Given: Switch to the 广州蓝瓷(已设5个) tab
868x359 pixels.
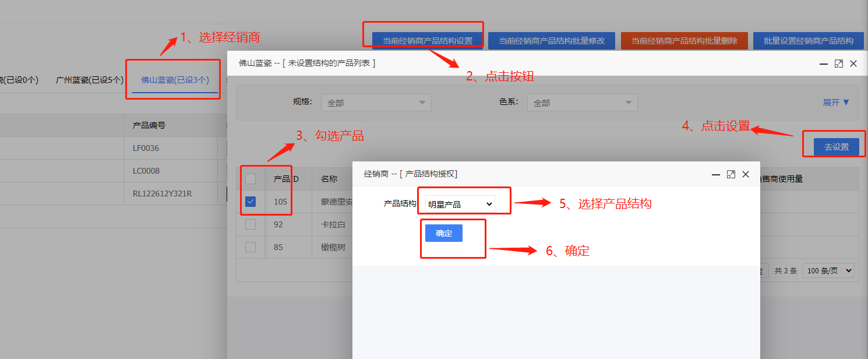Looking at the screenshot, I should pos(89,80).
